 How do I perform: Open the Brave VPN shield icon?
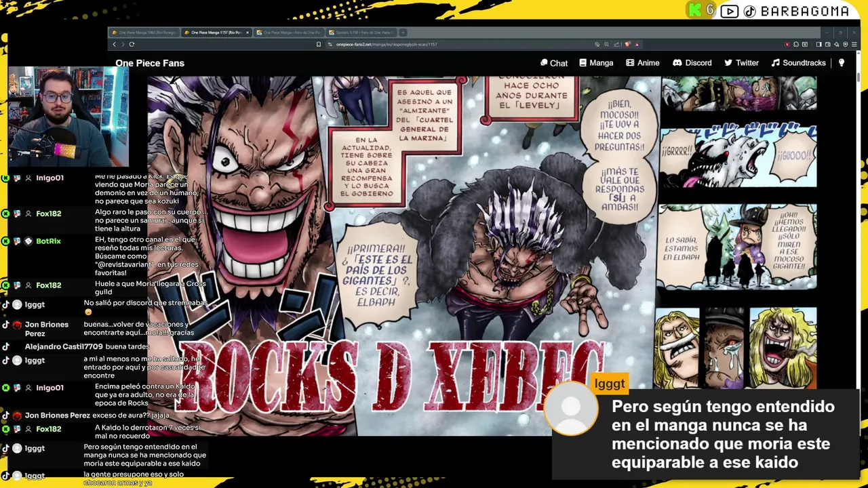(x=846, y=44)
